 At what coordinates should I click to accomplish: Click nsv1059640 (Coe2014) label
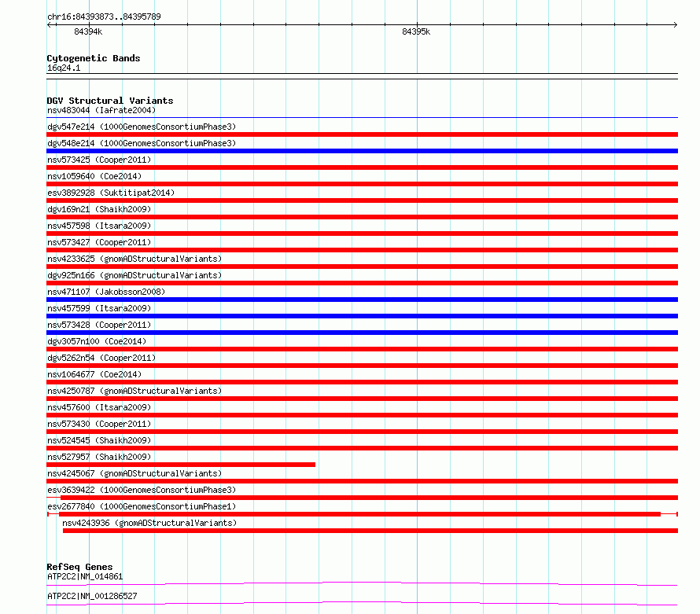(x=94, y=176)
